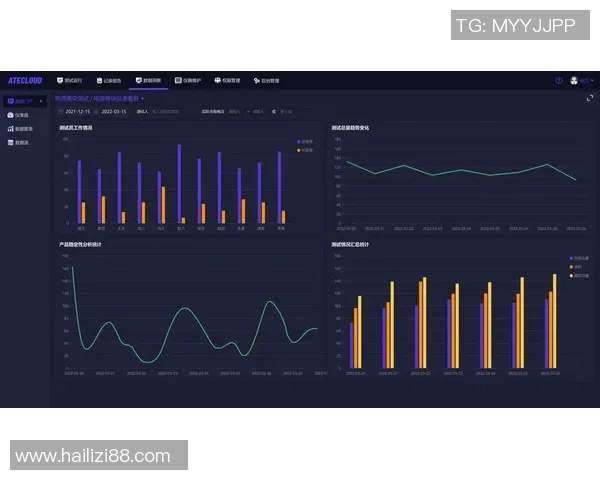This screenshot has width=600, height=480.
Task: Click purple swatch in 测试情况汇总统计 legend
Action: pyautogui.click(x=571, y=258)
